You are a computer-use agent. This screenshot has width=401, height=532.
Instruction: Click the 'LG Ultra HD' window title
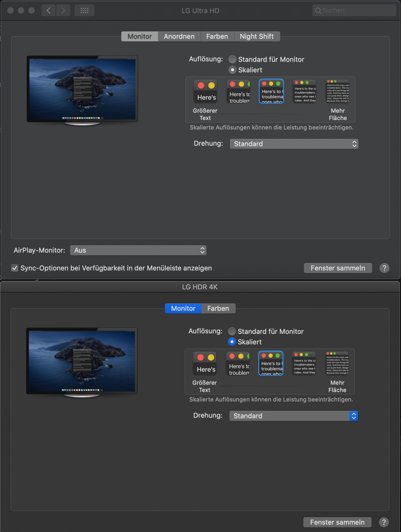click(x=200, y=11)
